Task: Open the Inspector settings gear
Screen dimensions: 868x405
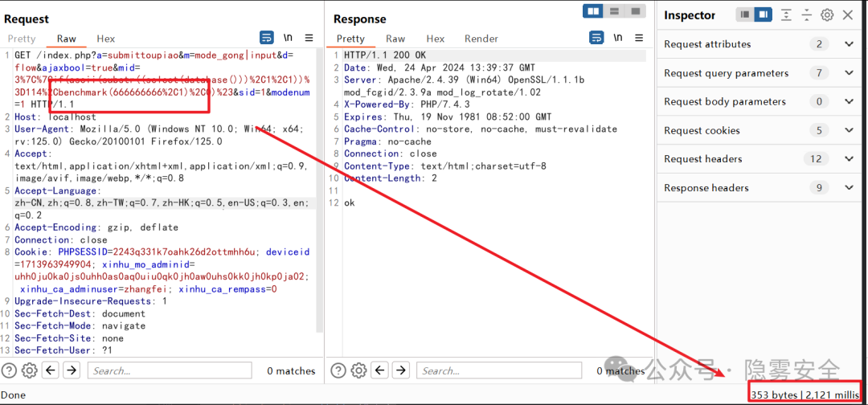Action: 827,15
